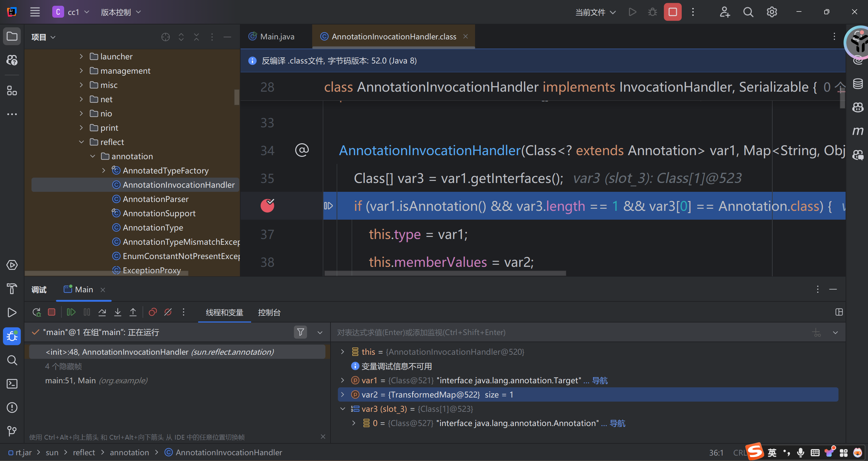Stop the debug session in debugger toolbar
Screen dimensions: 868x461
point(52,312)
